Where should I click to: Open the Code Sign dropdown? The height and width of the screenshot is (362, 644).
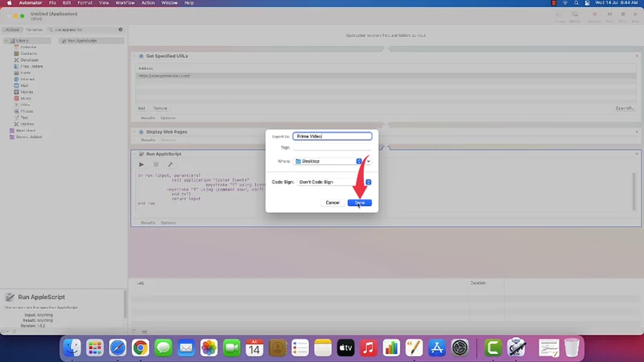click(333, 182)
